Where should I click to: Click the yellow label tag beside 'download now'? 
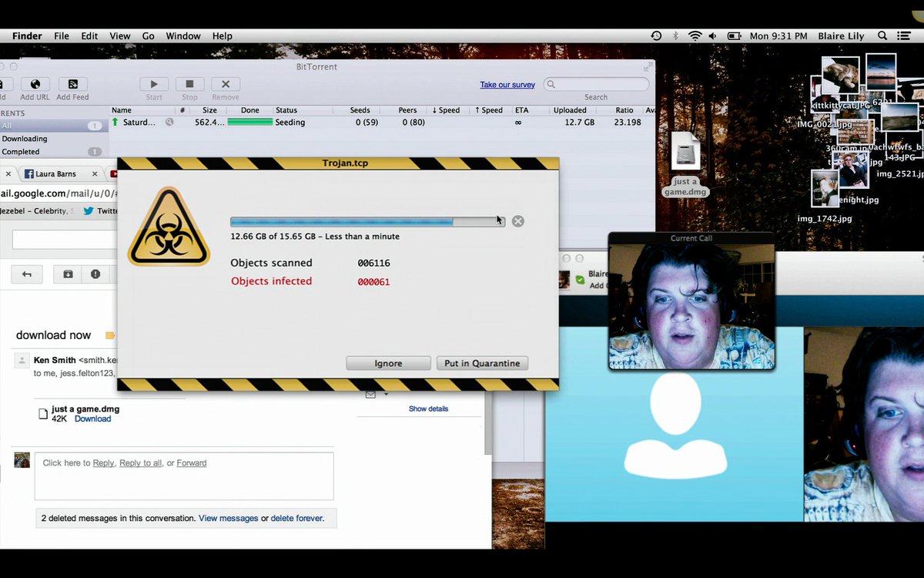click(110, 335)
